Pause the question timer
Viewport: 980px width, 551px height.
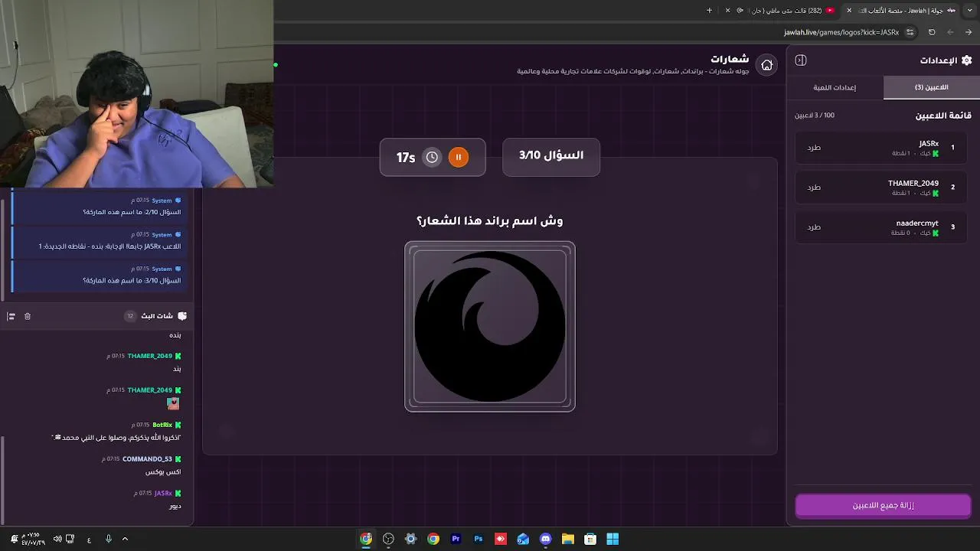coord(458,157)
